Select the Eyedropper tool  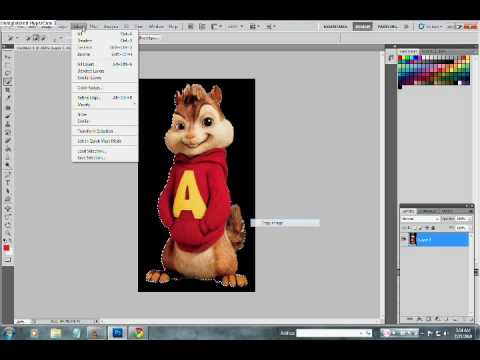tap(8, 99)
